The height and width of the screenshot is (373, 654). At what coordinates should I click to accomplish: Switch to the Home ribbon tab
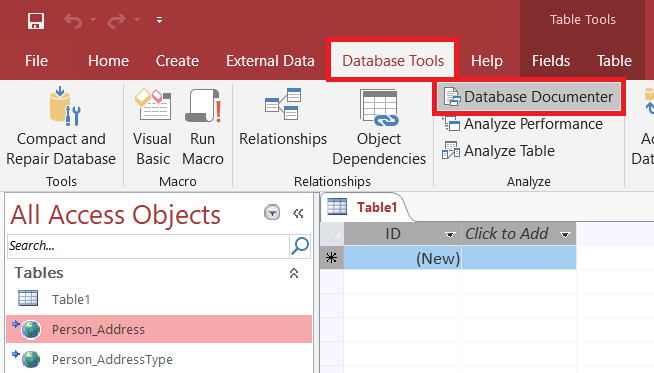pos(108,61)
